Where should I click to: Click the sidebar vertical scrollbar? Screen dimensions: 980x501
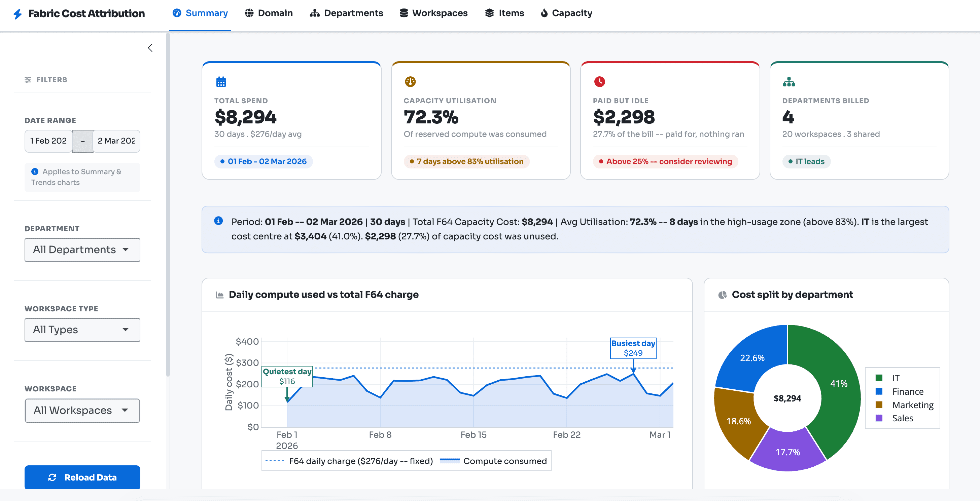pos(168,205)
